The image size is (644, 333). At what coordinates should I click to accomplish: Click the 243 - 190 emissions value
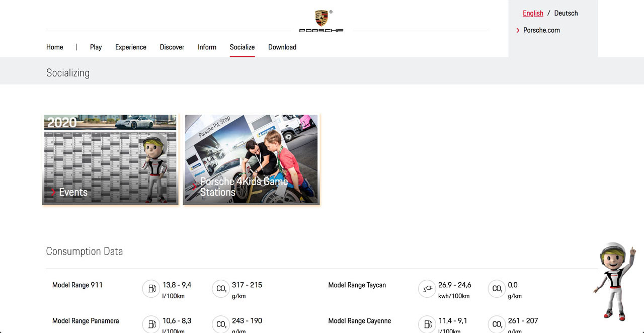(247, 320)
